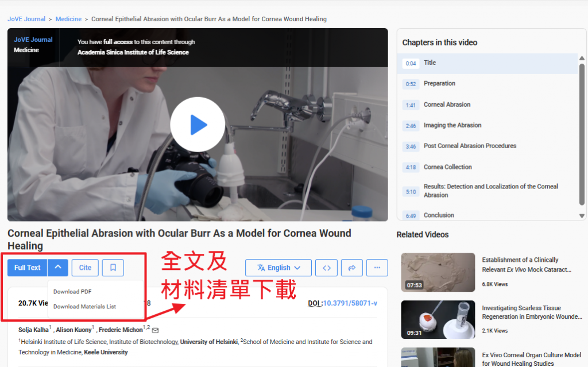Collapse the Full Text dropdown chevron
The height and width of the screenshot is (367, 588).
(x=58, y=268)
